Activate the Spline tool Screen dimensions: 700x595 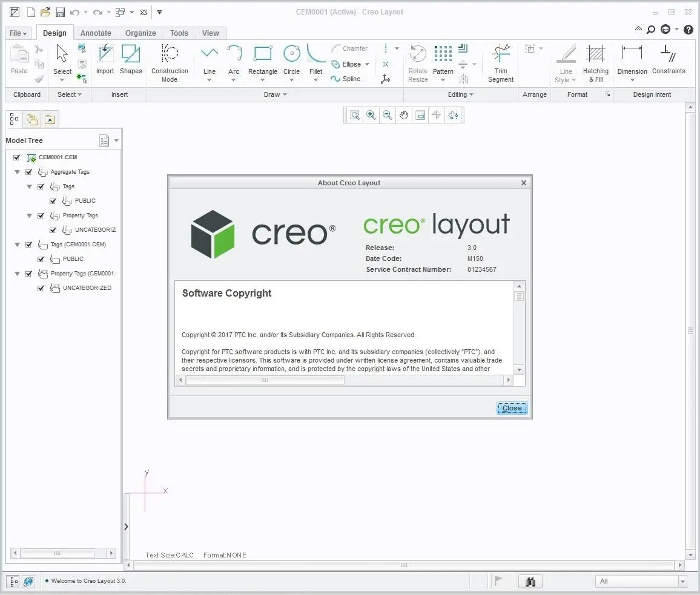pyautogui.click(x=346, y=79)
